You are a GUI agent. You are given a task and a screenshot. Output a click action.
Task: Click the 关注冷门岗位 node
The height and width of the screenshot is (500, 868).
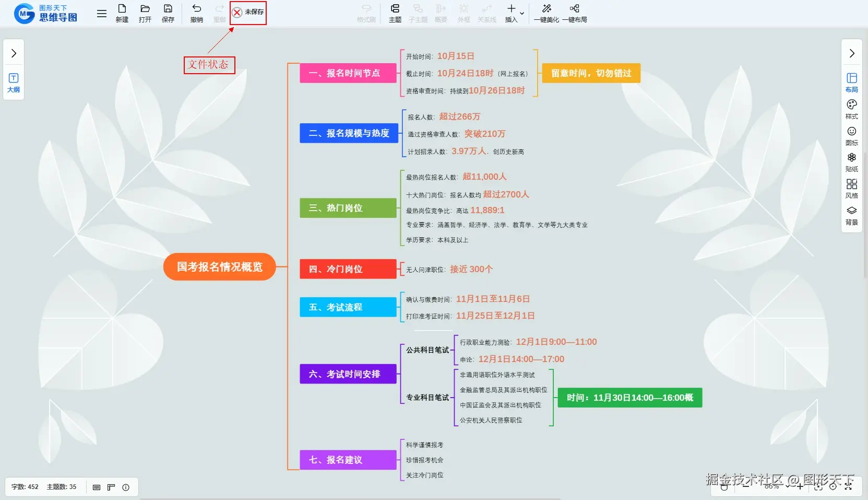[x=425, y=475]
